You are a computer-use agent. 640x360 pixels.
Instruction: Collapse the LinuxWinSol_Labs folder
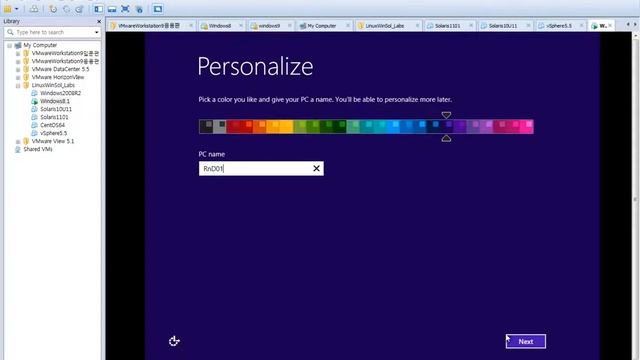tap(18, 85)
